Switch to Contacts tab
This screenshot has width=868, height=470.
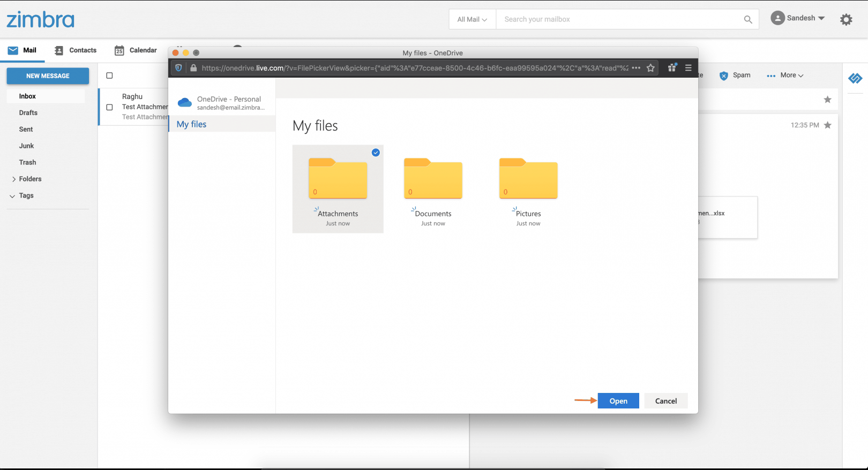tap(76, 50)
